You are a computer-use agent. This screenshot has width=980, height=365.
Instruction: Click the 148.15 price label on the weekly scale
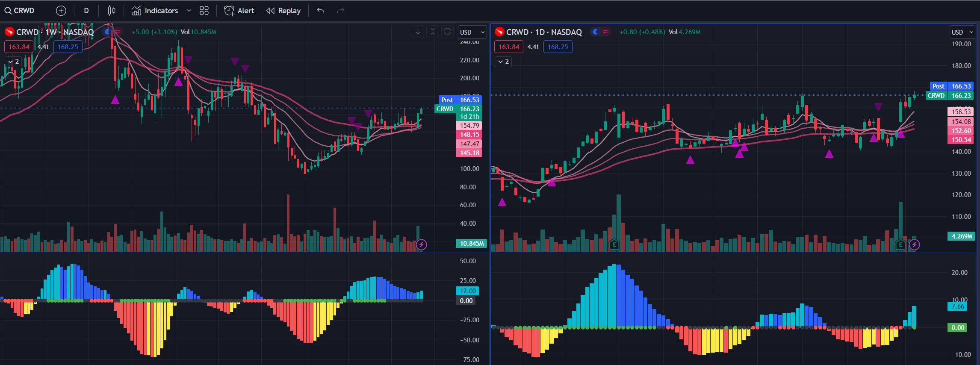(x=469, y=135)
